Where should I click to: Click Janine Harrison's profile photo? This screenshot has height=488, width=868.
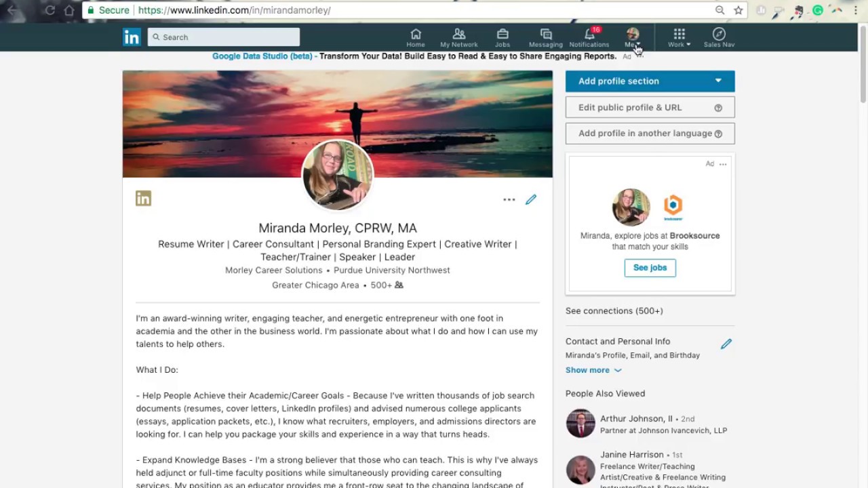pyautogui.click(x=580, y=470)
